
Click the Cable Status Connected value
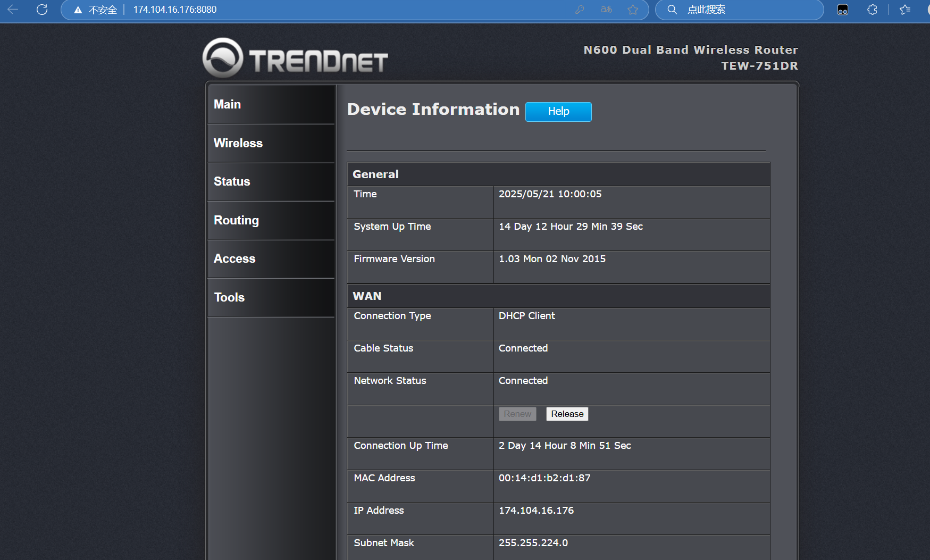pyautogui.click(x=523, y=348)
